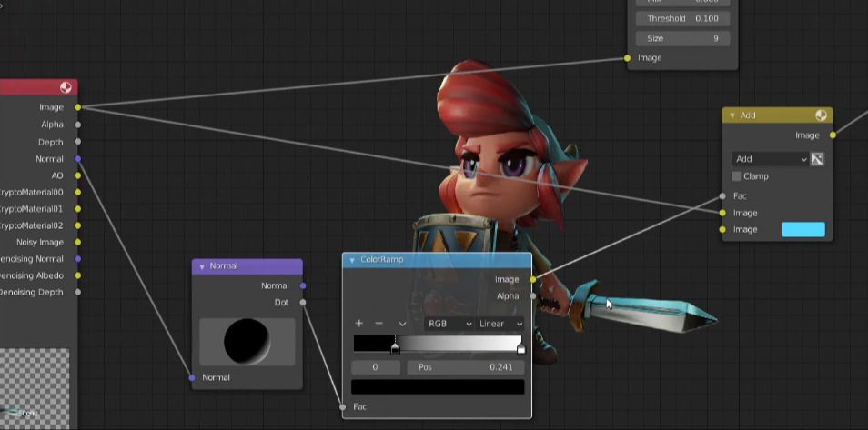Click the ColorRamp gradient bar
868x430 pixels.
438,343
